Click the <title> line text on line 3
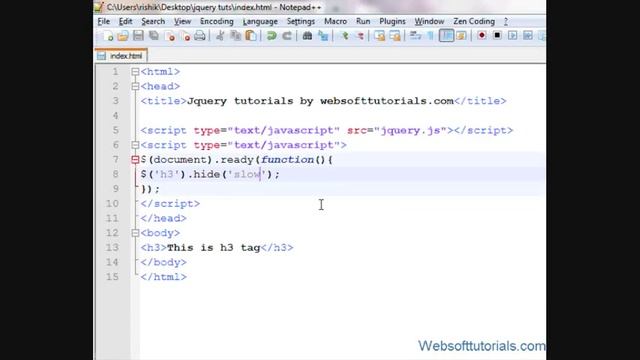This screenshot has width=640, height=360. (323, 101)
